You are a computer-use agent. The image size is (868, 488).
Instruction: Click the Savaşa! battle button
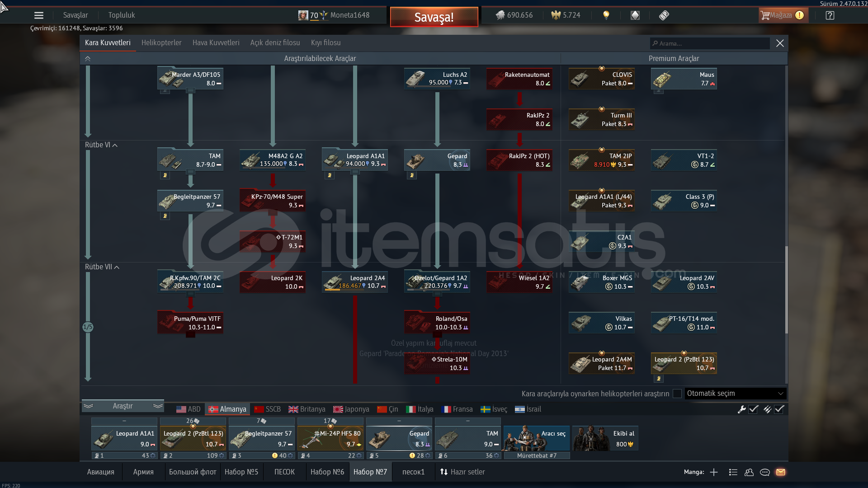(434, 17)
